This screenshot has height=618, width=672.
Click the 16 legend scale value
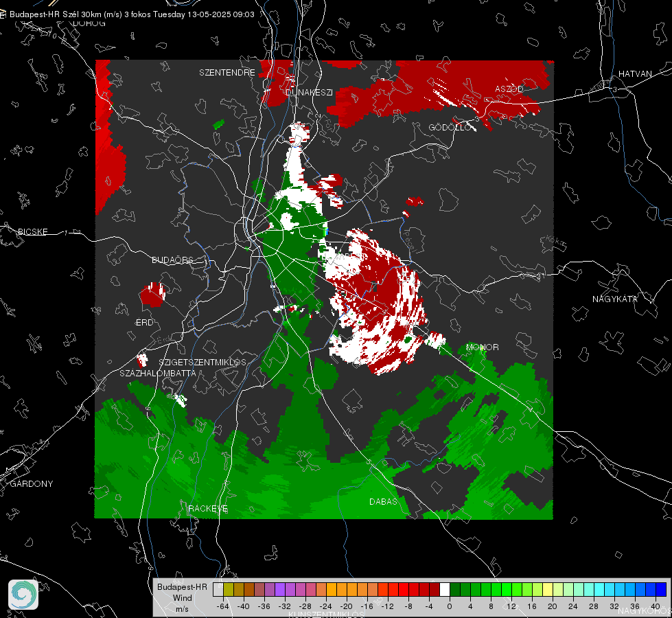click(x=531, y=606)
